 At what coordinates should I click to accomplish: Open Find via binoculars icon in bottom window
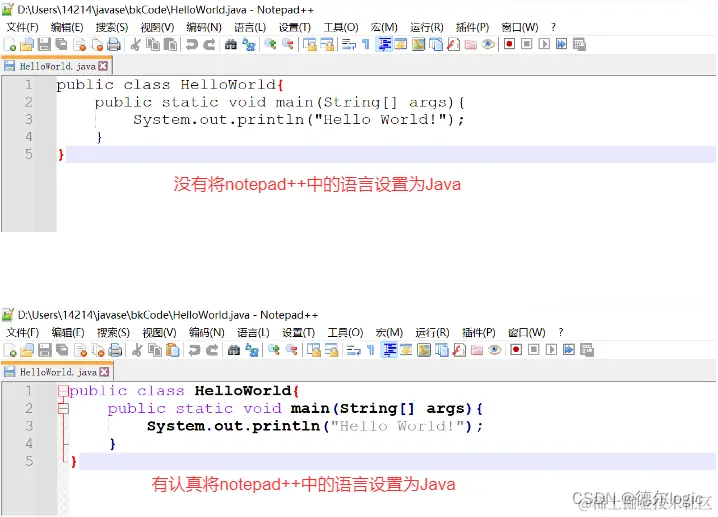pos(234,350)
